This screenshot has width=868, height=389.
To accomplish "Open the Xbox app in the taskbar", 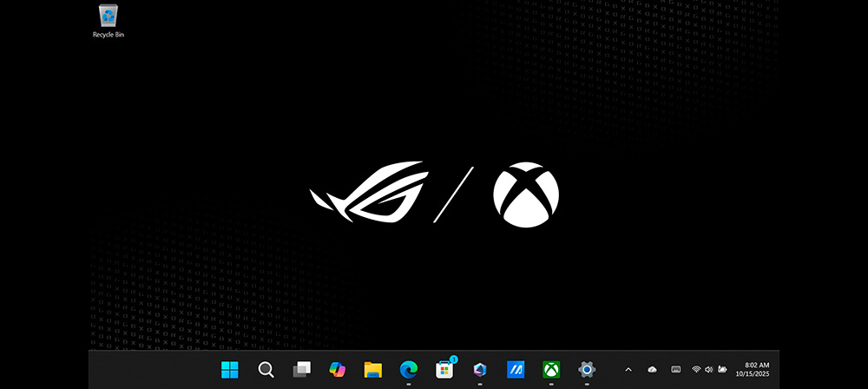I will click(x=551, y=370).
